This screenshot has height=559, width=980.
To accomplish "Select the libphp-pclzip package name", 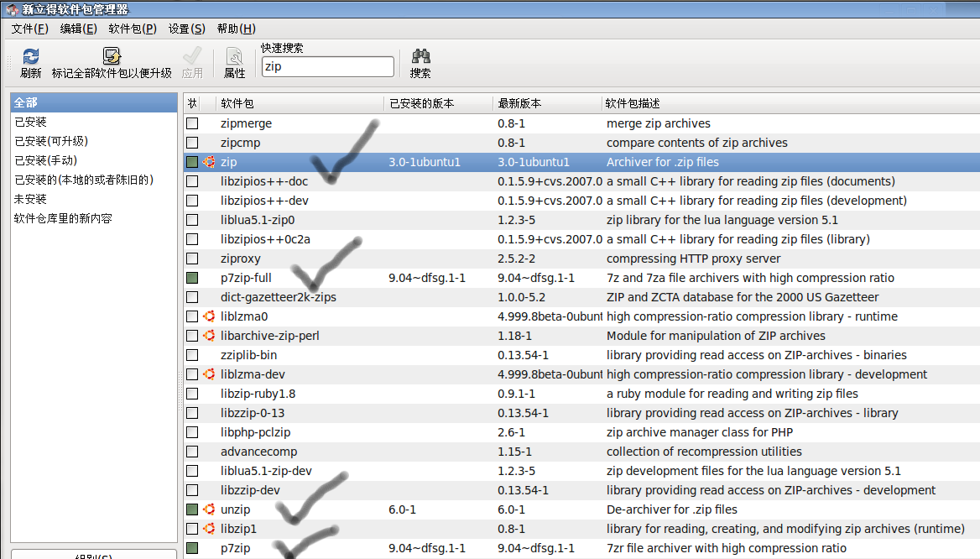I will [x=256, y=433].
